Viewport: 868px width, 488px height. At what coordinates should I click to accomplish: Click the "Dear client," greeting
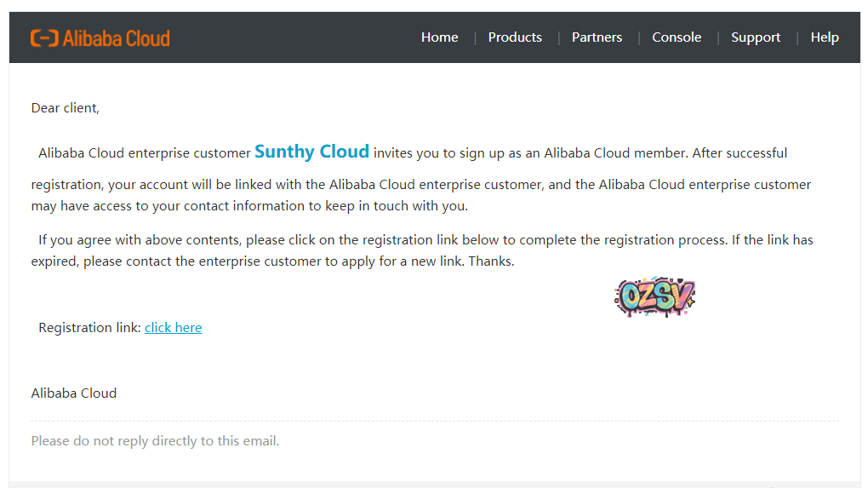(x=66, y=108)
